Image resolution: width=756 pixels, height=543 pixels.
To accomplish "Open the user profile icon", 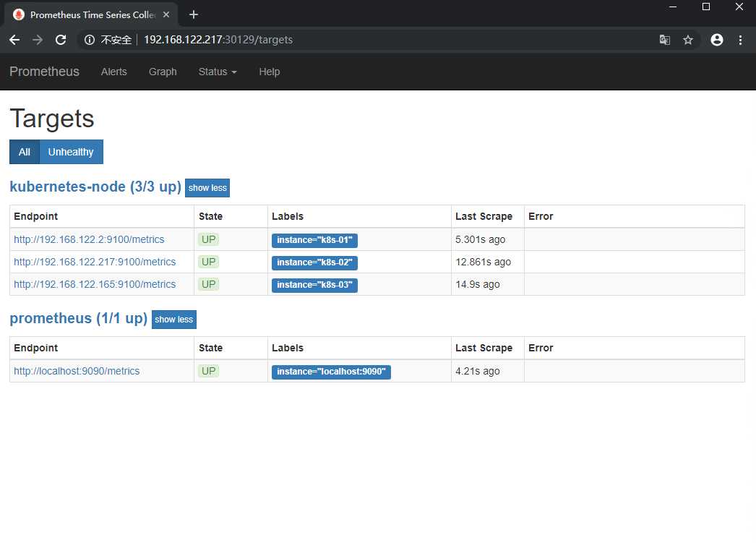I will [x=717, y=40].
